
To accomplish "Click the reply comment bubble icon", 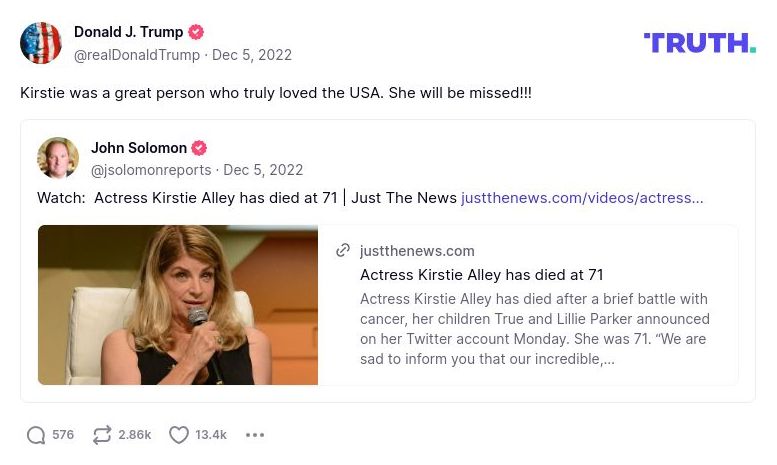I will coord(36,435).
